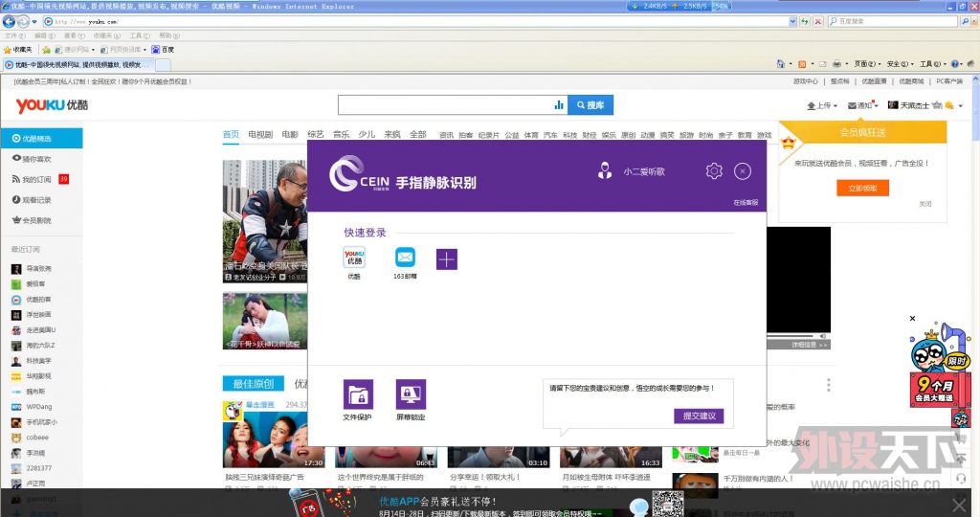Open the 收藏夹 favorites star button
The width and height of the screenshot is (980, 517).
pos(18,50)
